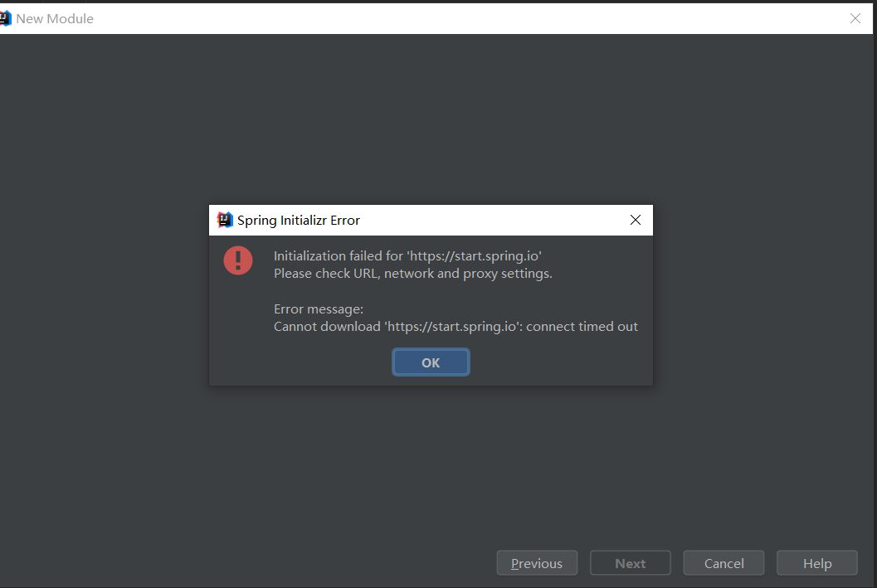Click the 'New Module' window title text

[55, 18]
